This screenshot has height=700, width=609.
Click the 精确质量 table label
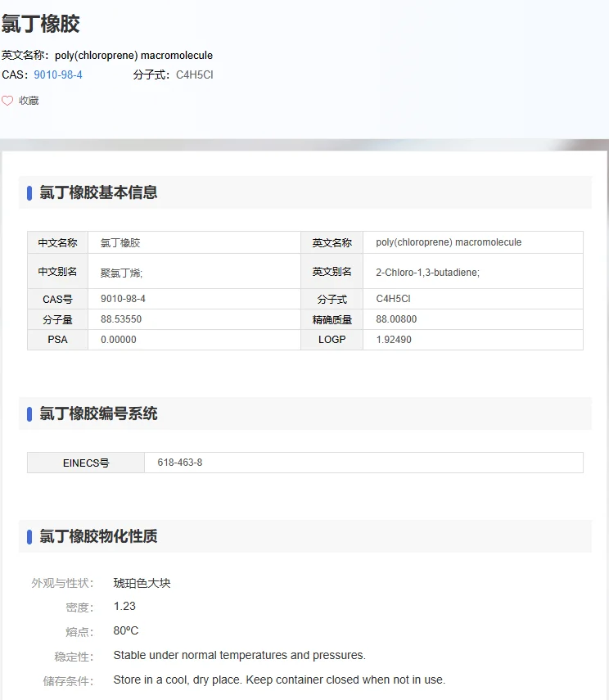click(x=332, y=319)
